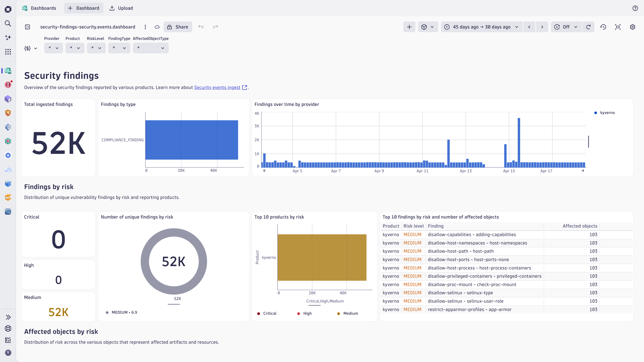This screenshot has width=644, height=362.
Task: Click the Upload button
Action: [x=121, y=8]
